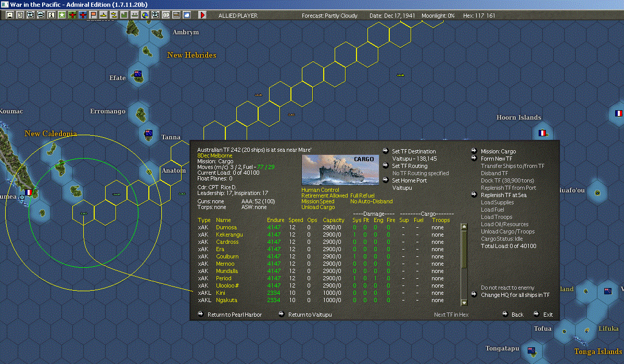624x364 pixels.
Task: Choose Replenish TF at Sea
Action: 503,196
